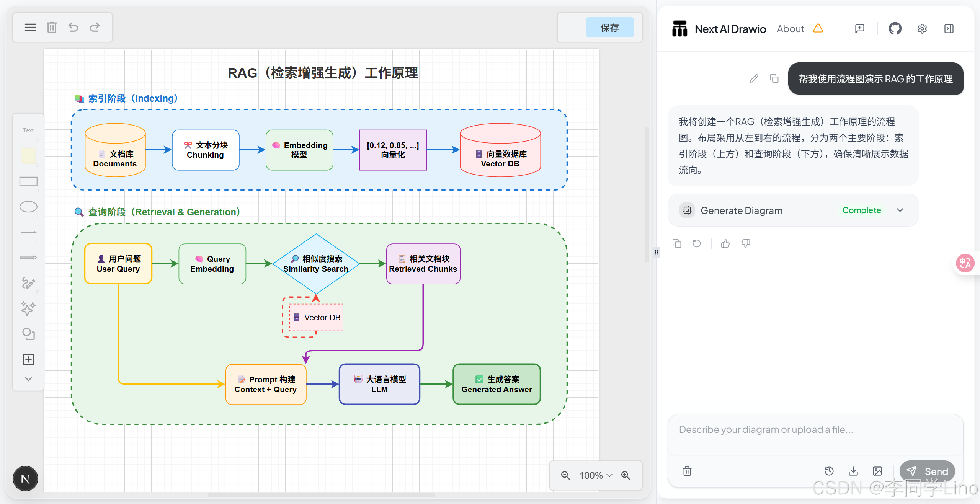Select the sticky note shape
Viewport: 980px width, 504px height.
(x=28, y=156)
